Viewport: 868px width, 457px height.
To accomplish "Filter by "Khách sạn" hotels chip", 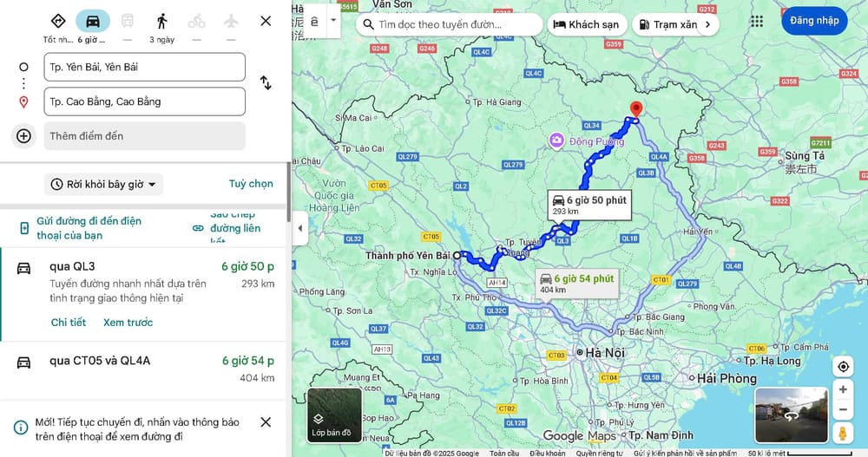I will tap(586, 24).
